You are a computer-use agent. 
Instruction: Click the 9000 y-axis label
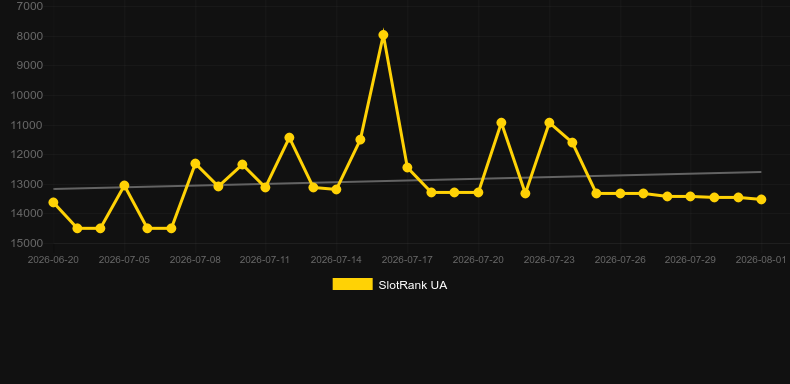(x=30, y=66)
